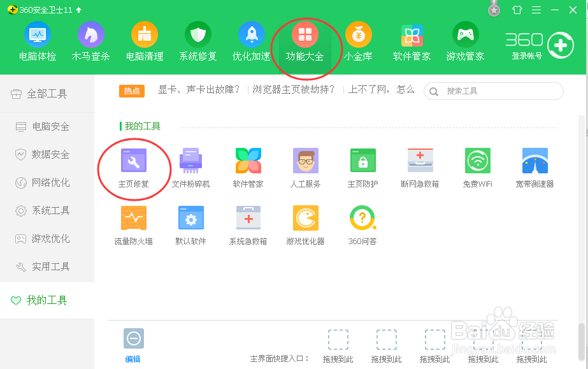Launch 宽带测速器 speed tester
This screenshot has height=369, width=588.
(534, 168)
